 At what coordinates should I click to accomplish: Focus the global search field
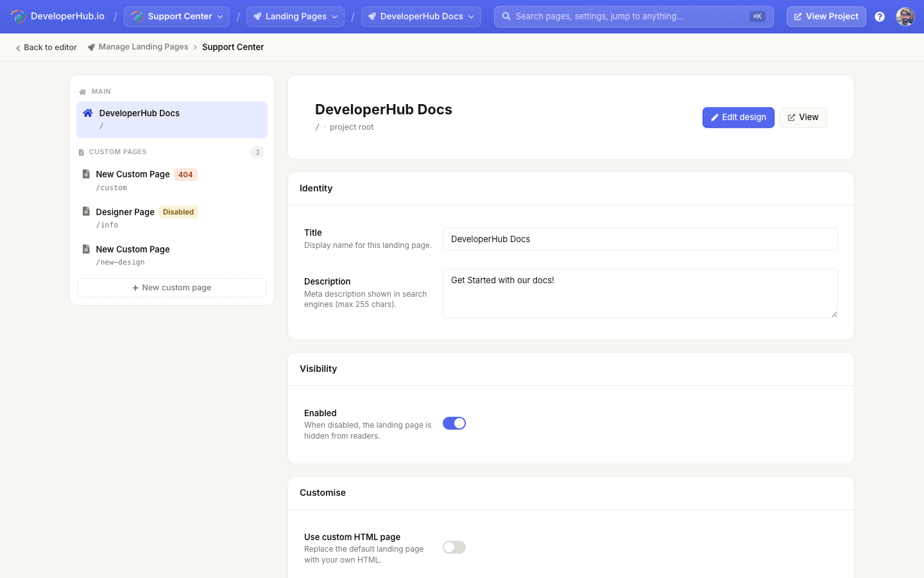click(634, 17)
